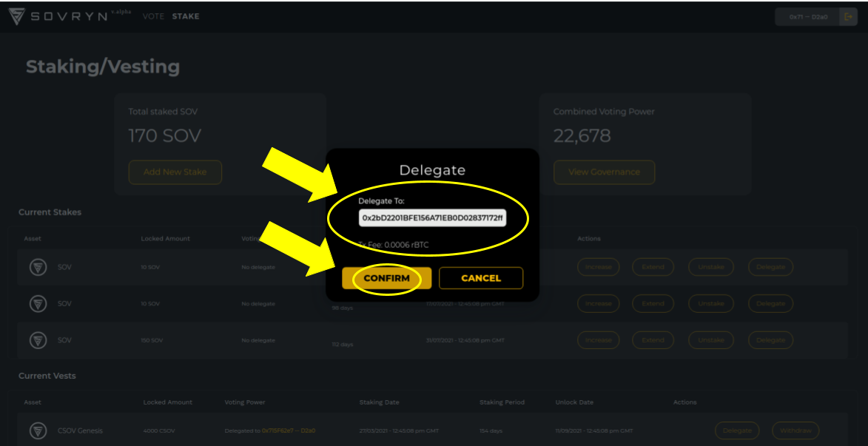Click the '150 SOV' locked amount cell

click(x=152, y=340)
